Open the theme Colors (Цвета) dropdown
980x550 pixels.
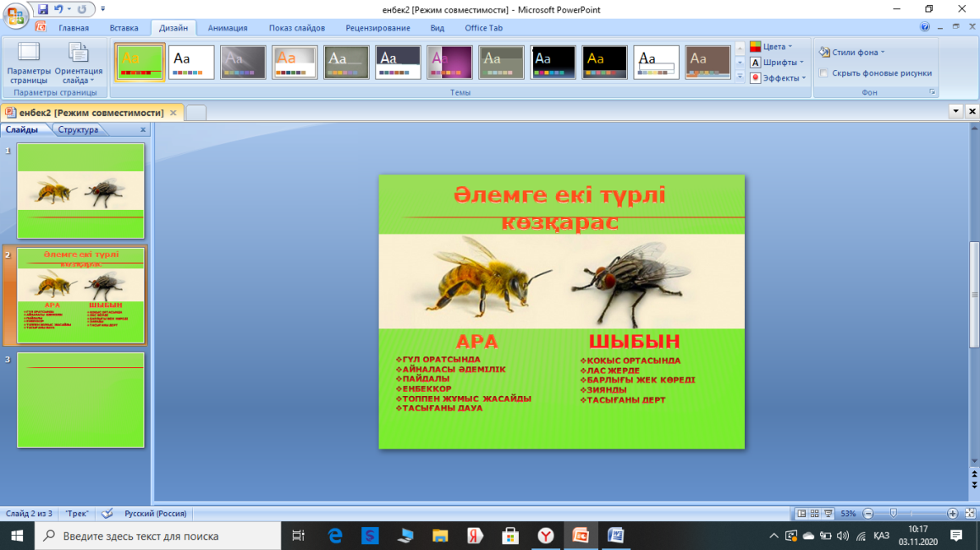pyautogui.click(x=771, y=47)
